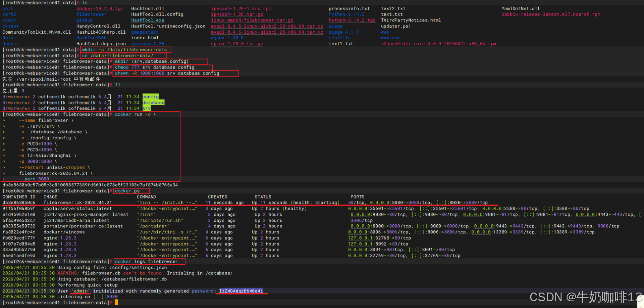Select the PORTS column header
This screenshot has height=308, width=644.
click(357, 197)
